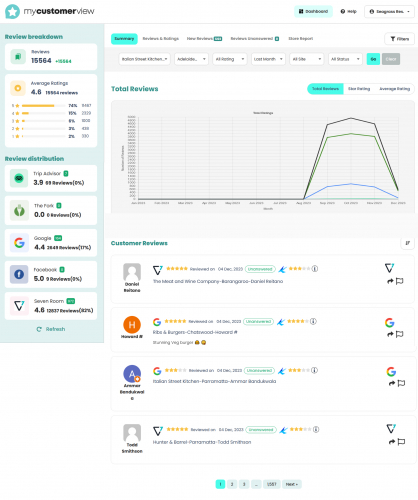
Task: Click Ammar Bandukwala's avatar
Action: tap(132, 374)
